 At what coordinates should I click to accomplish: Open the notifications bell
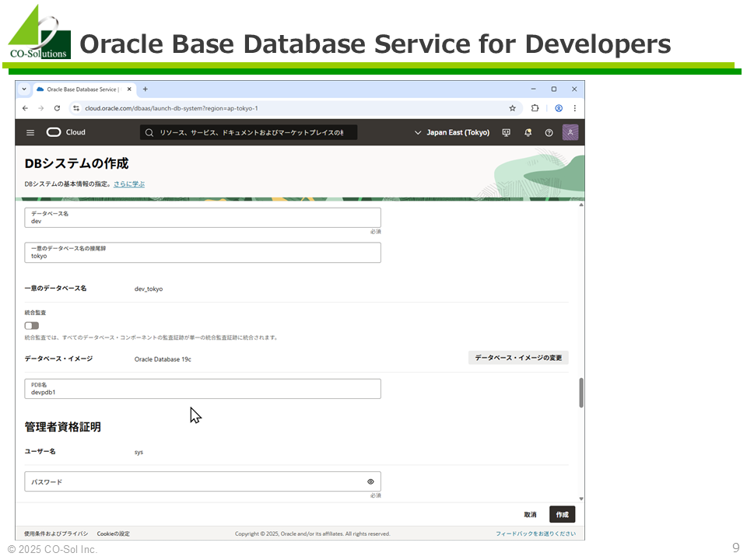(x=528, y=133)
